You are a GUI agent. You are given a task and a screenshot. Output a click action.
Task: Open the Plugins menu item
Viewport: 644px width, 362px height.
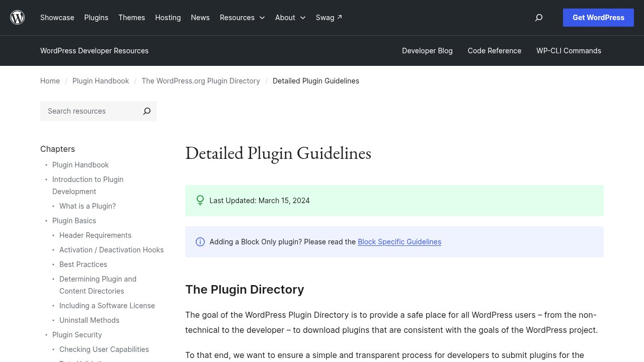tap(96, 18)
